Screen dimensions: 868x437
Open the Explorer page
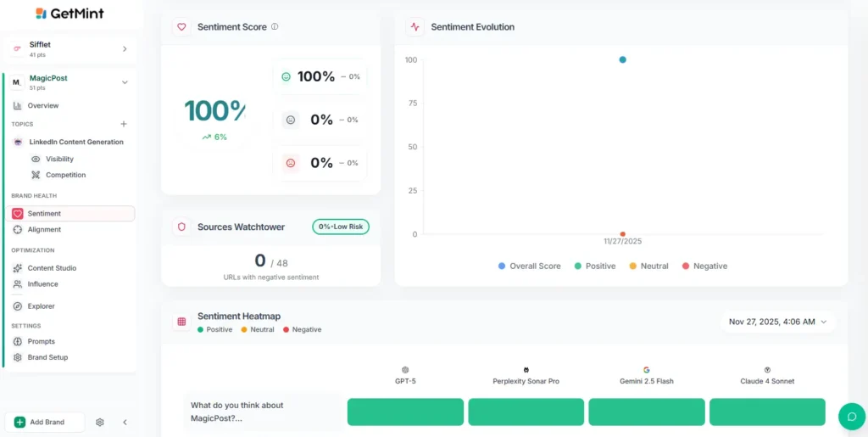(41, 305)
